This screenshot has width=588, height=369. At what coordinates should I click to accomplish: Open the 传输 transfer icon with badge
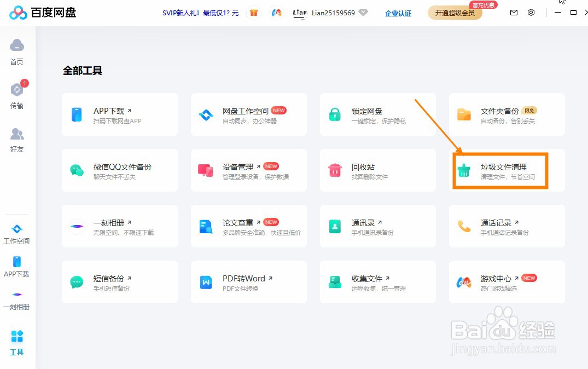tap(17, 90)
